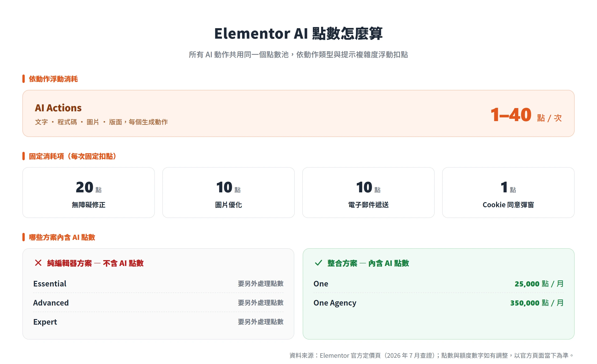Click the 'One' plan name
The width and height of the screenshot is (597, 364).
[x=321, y=284]
